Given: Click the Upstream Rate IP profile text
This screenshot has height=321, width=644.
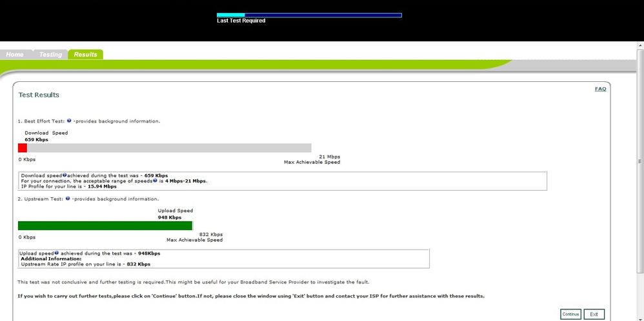Looking at the screenshot, I should 85,264.
